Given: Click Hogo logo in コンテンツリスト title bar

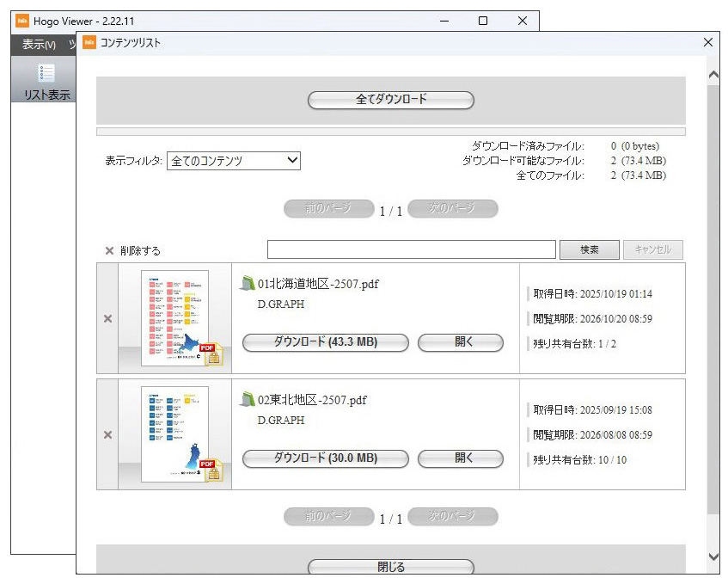Looking at the screenshot, I should pos(89,42).
